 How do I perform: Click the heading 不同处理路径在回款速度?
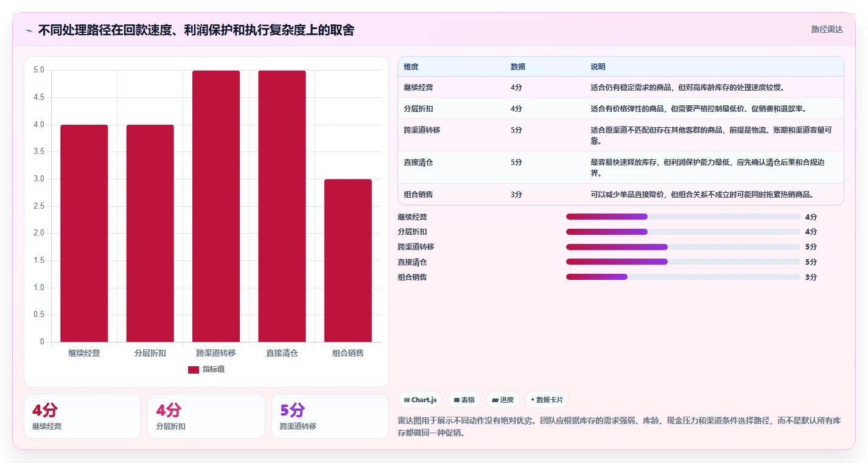[196, 30]
